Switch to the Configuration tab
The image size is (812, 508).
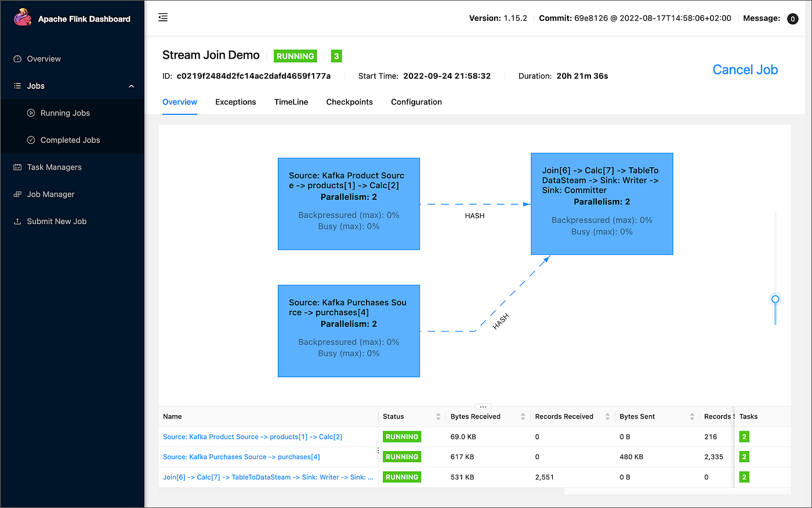tap(416, 102)
